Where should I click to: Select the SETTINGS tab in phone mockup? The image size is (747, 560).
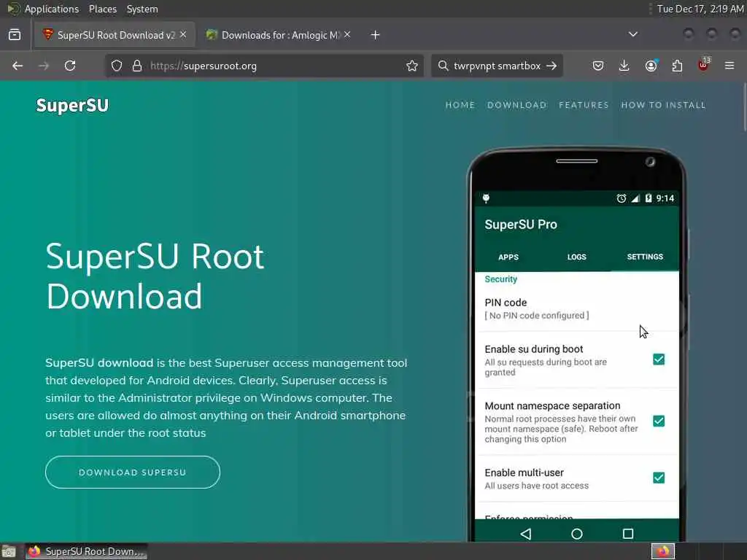point(645,257)
